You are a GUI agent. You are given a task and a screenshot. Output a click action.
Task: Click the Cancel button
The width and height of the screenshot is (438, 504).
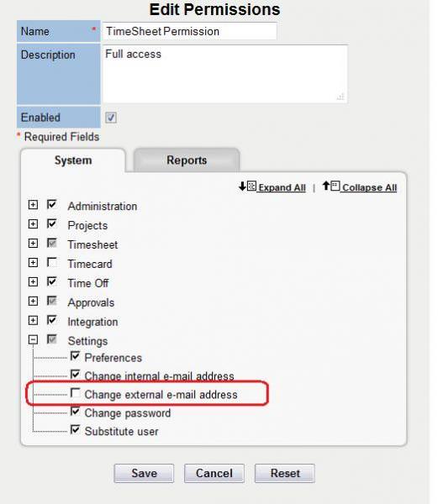coord(214,473)
